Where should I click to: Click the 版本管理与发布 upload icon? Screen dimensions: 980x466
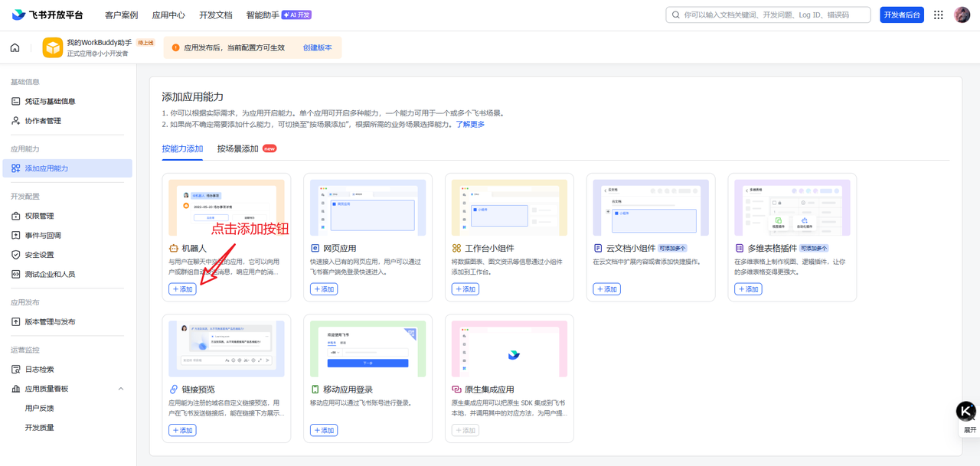click(x=15, y=322)
